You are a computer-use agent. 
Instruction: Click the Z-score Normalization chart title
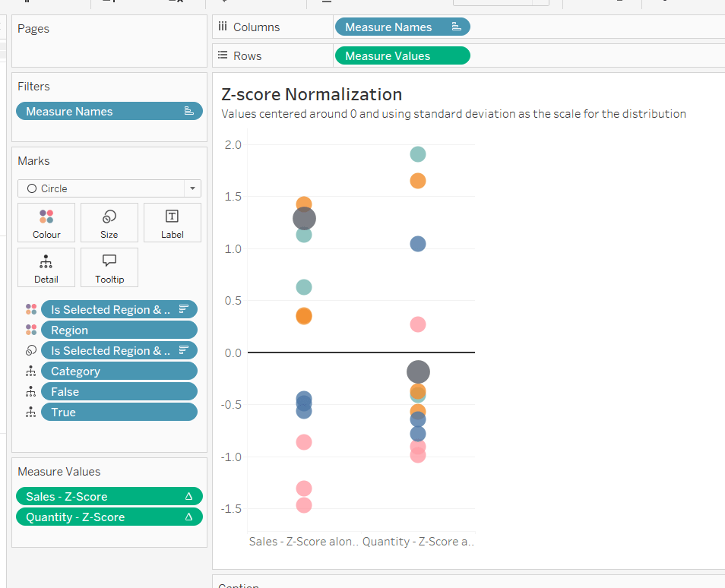click(x=311, y=95)
